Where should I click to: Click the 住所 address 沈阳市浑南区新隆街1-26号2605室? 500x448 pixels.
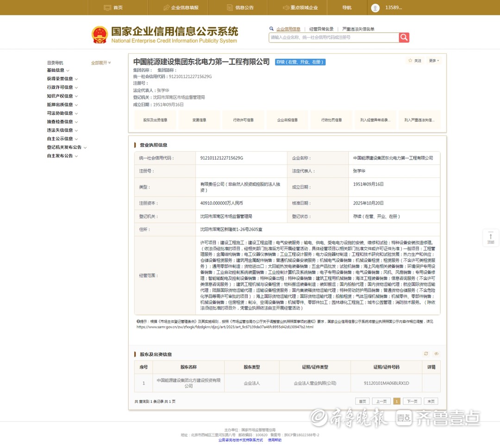pyautogui.click(x=231, y=229)
